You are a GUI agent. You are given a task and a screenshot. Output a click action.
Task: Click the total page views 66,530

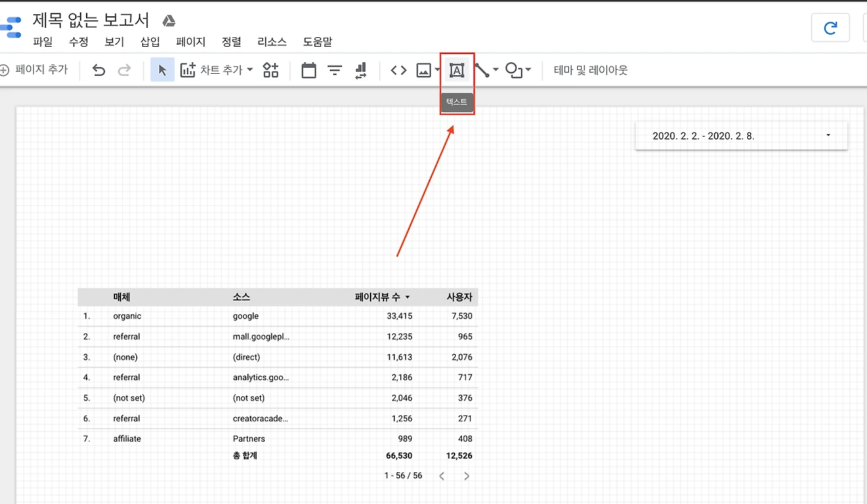(399, 456)
